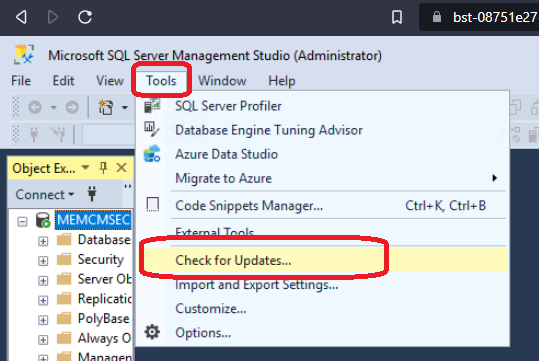
Task: Select the Always On folder
Action: pyautogui.click(x=104, y=338)
